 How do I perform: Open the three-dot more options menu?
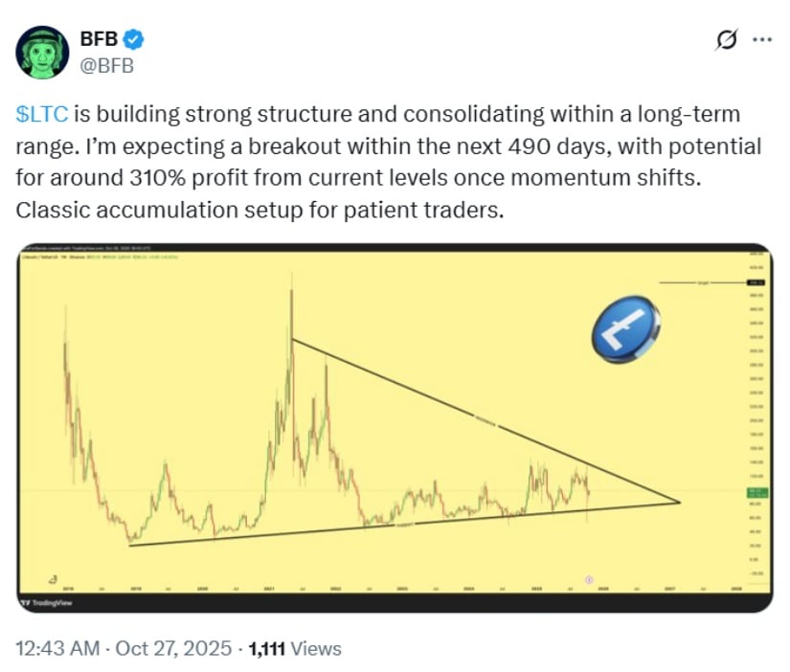click(x=762, y=40)
